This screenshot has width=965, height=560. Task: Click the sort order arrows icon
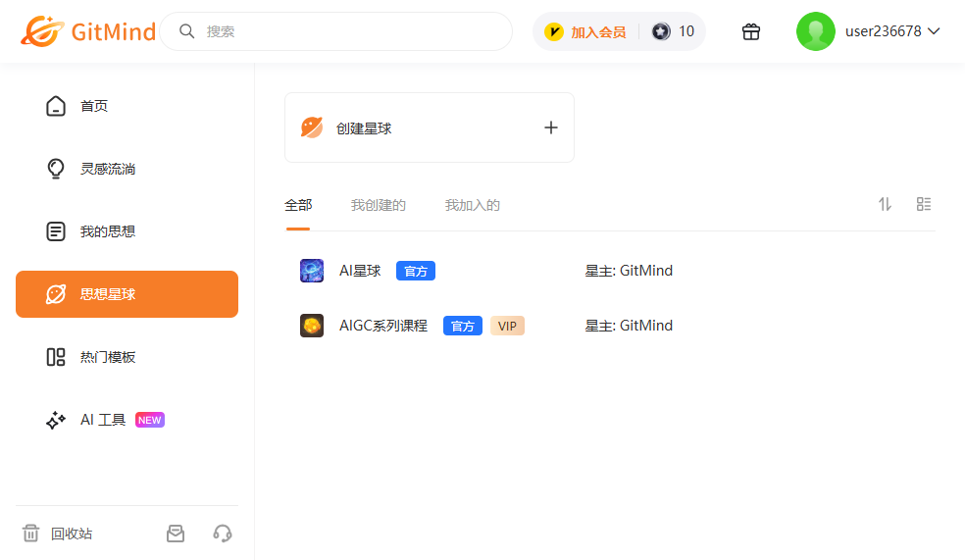[885, 204]
